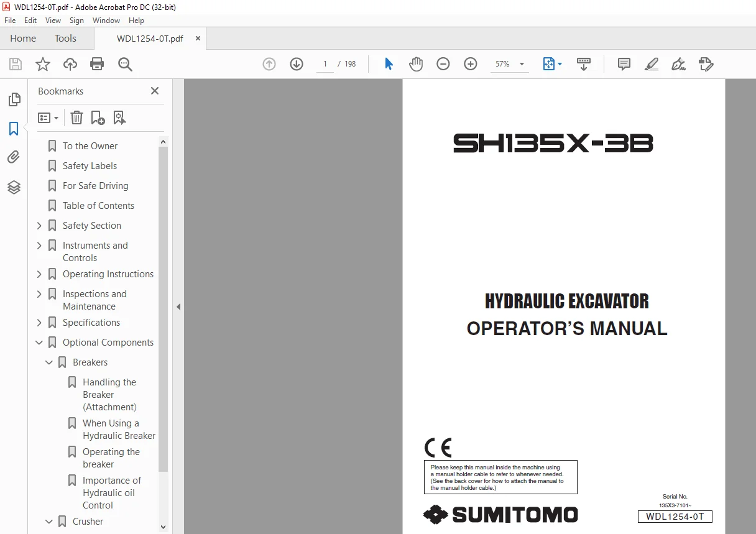Find current bookmark icon
The image size is (756, 534).
point(119,117)
